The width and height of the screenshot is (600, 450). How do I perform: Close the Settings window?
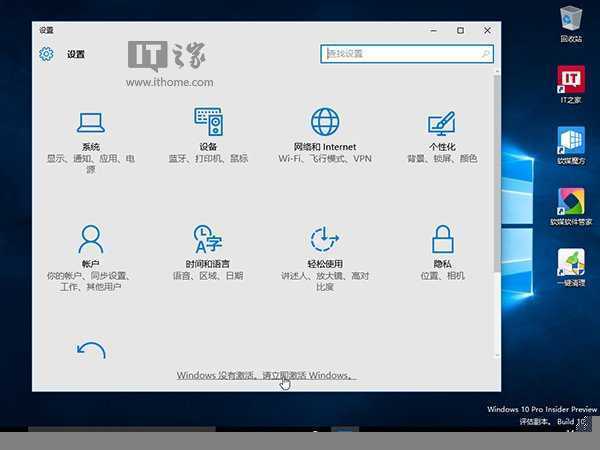(x=487, y=30)
